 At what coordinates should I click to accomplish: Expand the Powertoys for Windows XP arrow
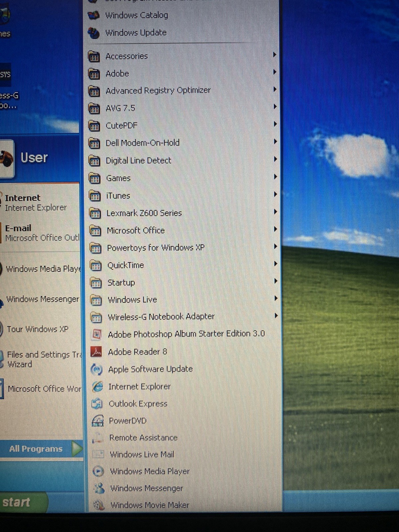point(275,246)
